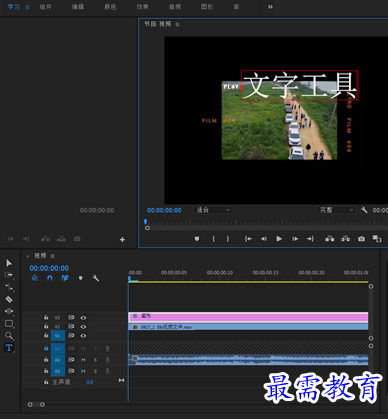Toggle A2 track targeting
388x419 pixels.
pos(58,360)
